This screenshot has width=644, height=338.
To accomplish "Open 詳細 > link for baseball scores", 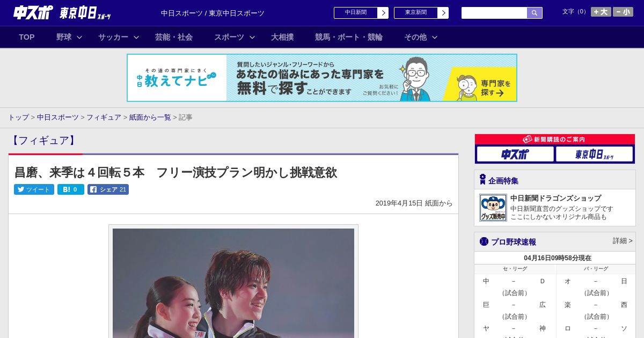I will pyautogui.click(x=623, y=241).
